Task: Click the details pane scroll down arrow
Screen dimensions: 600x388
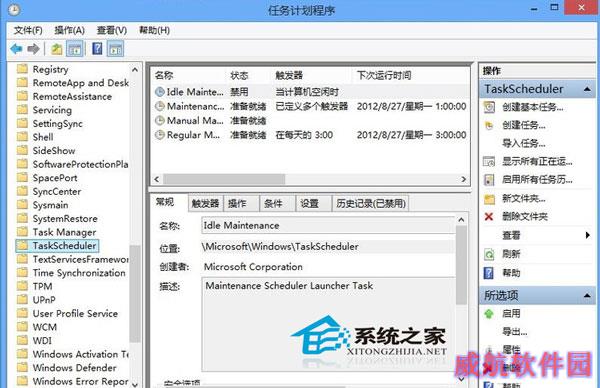Action: coord(461,379)
